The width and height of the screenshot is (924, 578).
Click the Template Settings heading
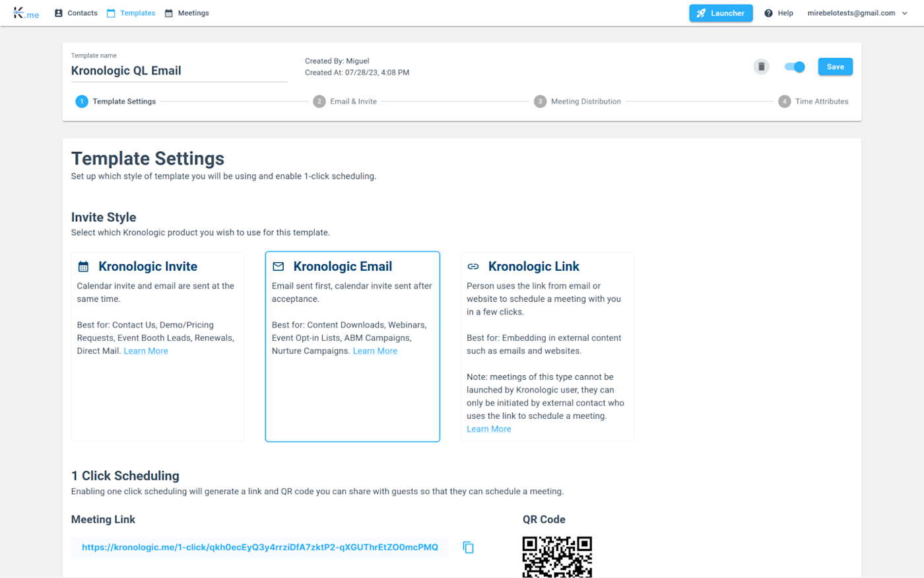point(148,159)
